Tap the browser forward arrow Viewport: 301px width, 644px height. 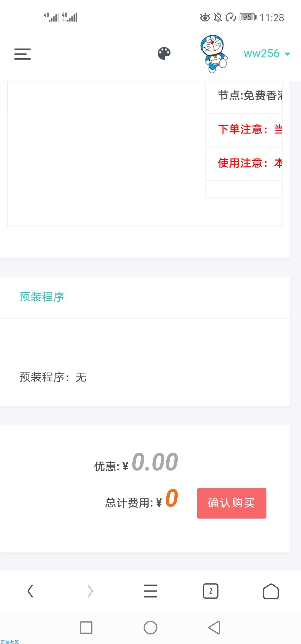click(90, 591)
